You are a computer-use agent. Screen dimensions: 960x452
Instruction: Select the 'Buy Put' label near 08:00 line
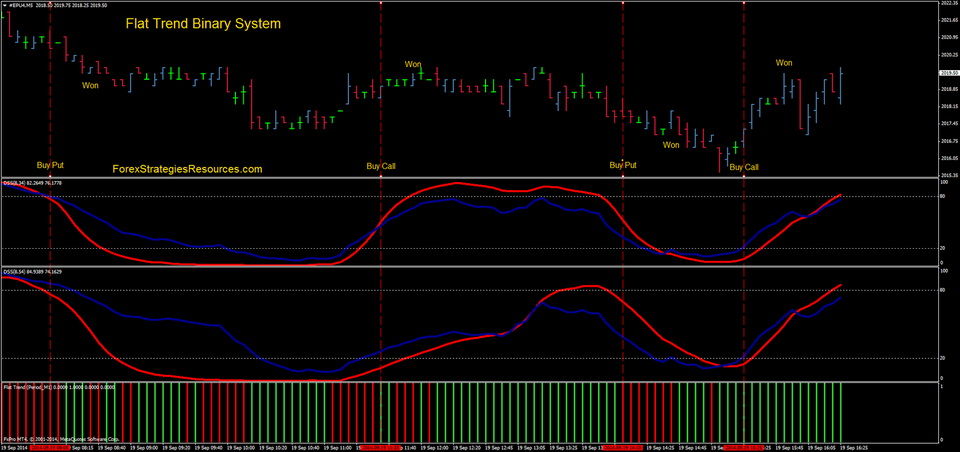50,165
